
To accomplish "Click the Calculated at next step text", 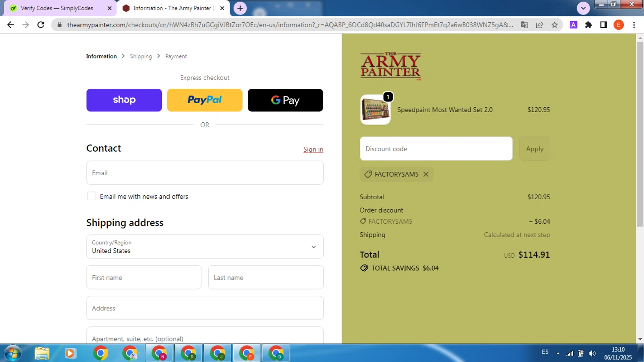I will pos(517,235).
